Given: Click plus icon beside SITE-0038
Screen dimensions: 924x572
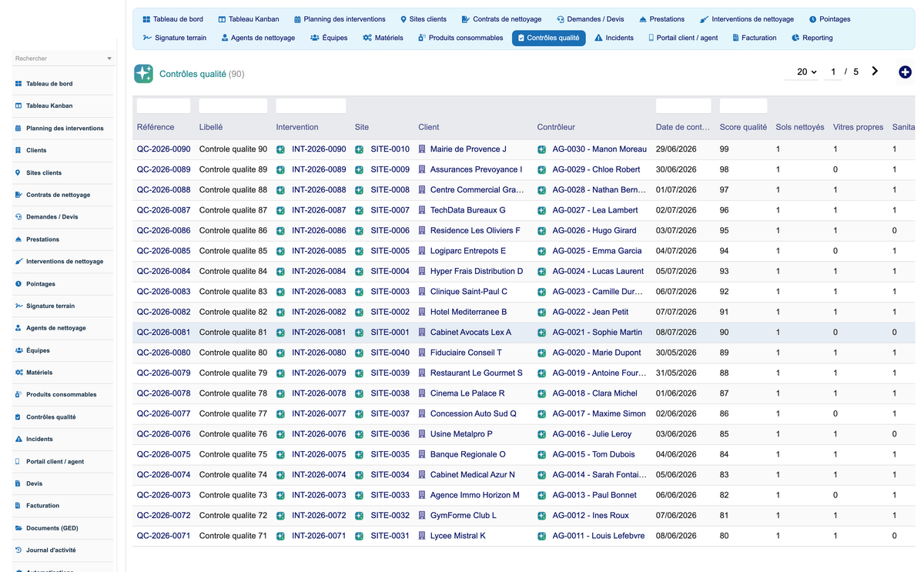Looking at the screenshot, I should (359, 393).
